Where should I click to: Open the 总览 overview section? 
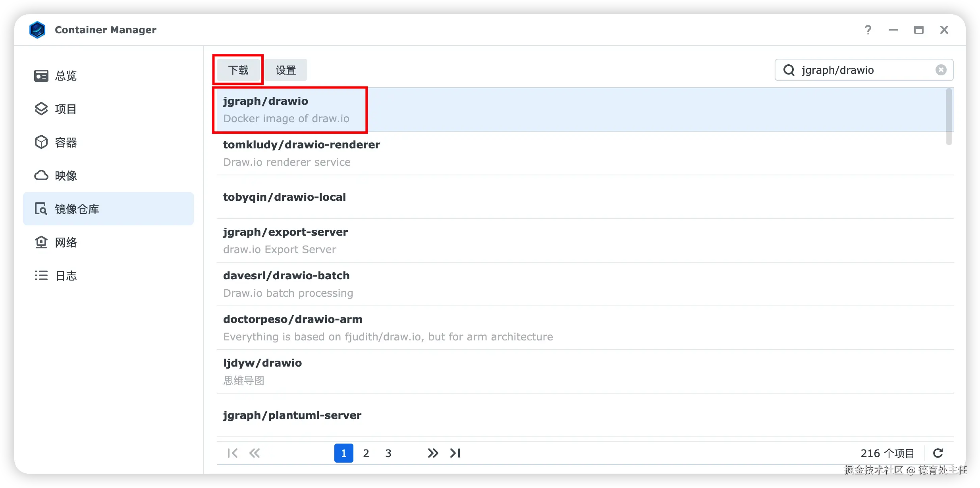click(x=66, y=75)
